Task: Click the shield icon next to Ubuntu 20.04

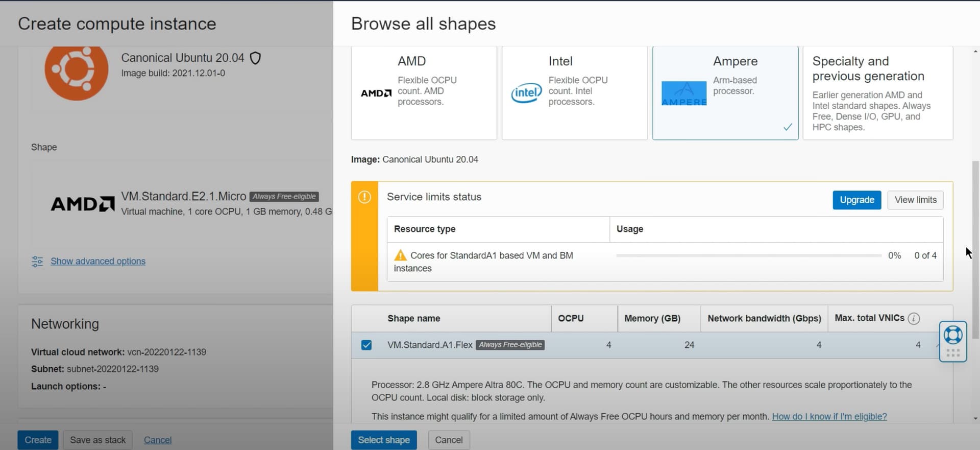Action: pyautogui.click(x=255, y=58)
